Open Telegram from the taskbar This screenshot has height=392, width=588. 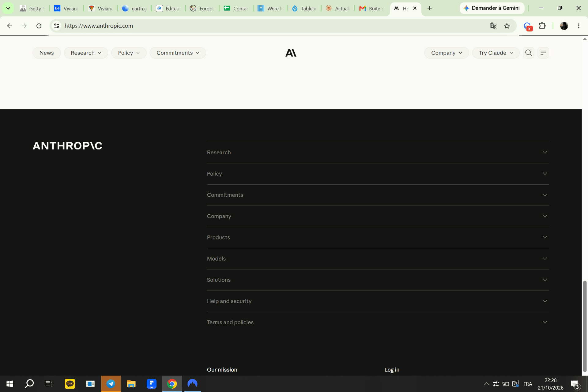pos(111,384)
